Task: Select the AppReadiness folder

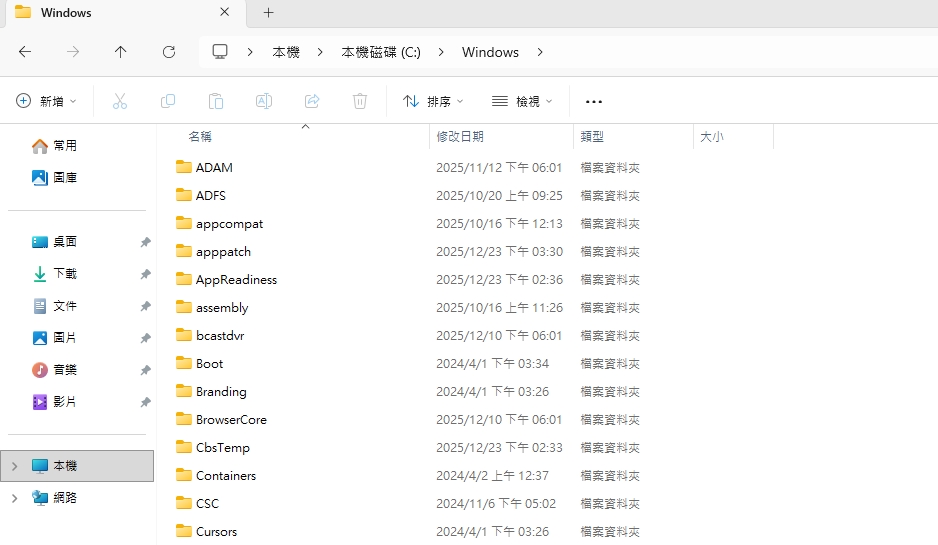Action: (236, 280)
